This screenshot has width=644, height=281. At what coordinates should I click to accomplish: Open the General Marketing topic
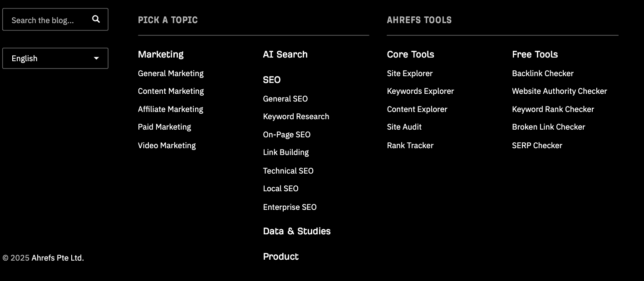(171, 73)
